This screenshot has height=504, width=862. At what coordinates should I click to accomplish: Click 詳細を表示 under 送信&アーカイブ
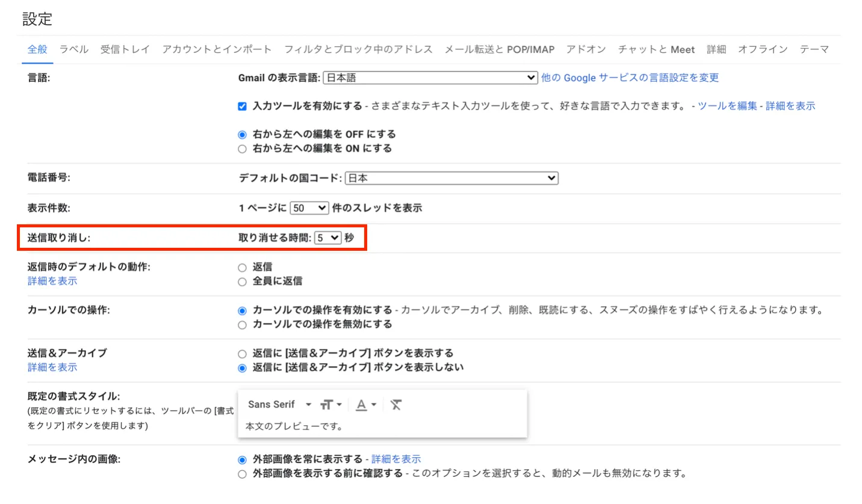pyautogui.click(x=52, y=367)
